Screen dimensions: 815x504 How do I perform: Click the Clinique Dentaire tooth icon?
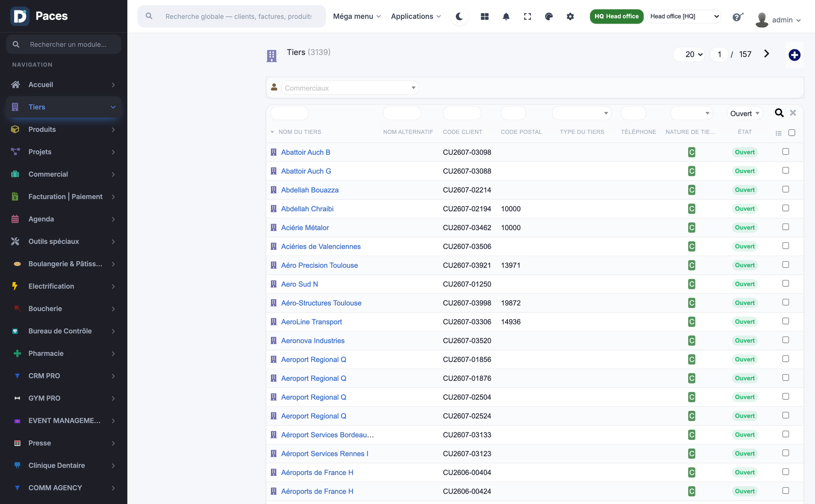[17, 465]
